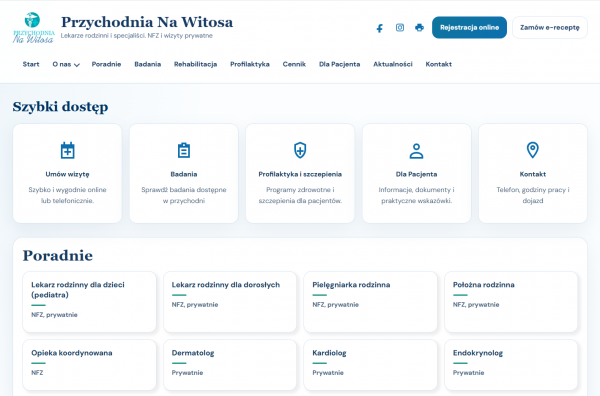Screen dimensions: 600x396
Task: Select Rehabilitacja menu item
Action: [x=196, y=64]
